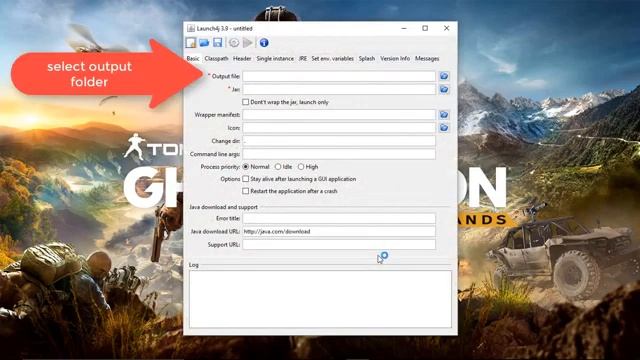
Task: Open the Header tab
Action: click(242, 58)
